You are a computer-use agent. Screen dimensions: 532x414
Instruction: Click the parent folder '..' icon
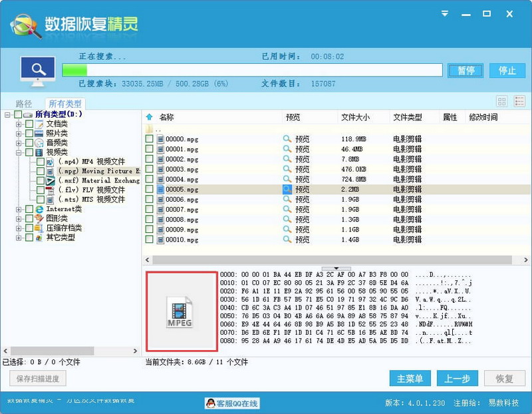149,129
